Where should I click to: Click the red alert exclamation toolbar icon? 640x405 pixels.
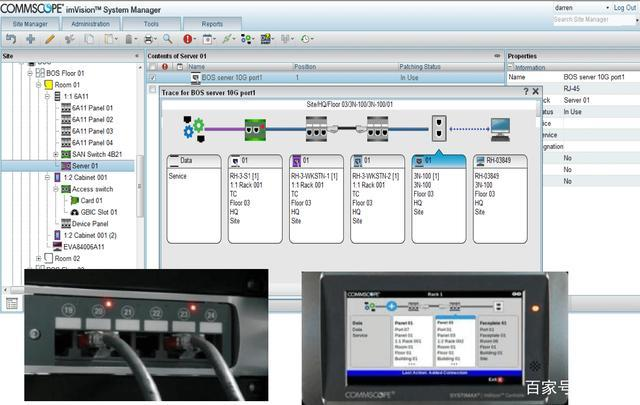187,39
